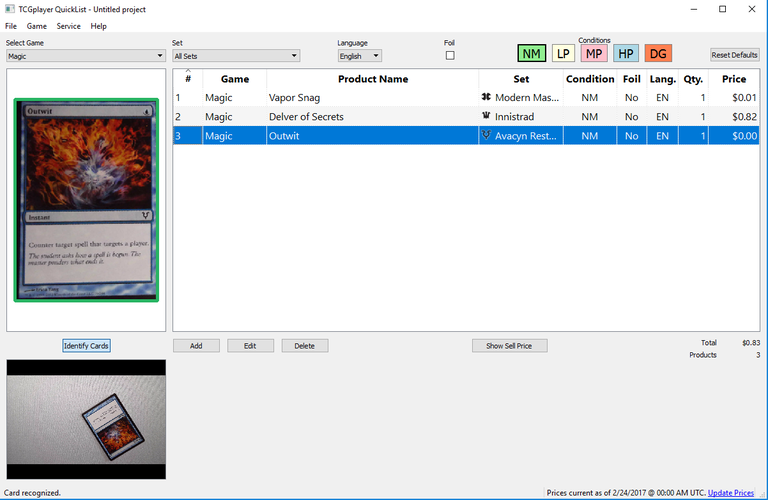The height and width of the screenshot is (500, 768).
Task: Click the Add button
Action: [196, 346]
